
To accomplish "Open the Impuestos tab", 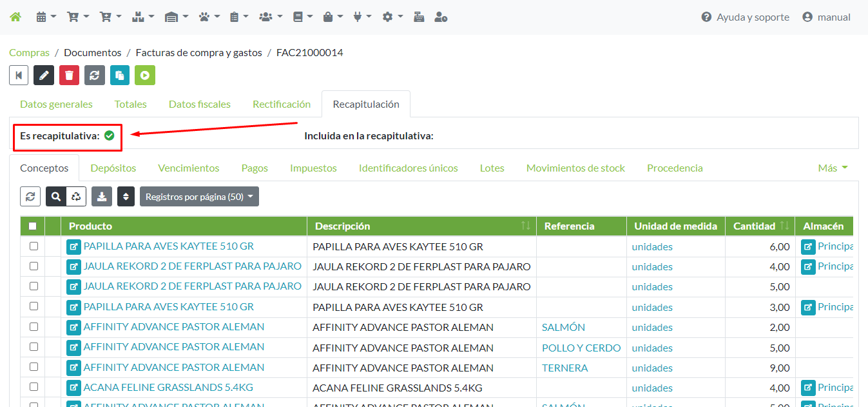I will pos(313,168).
